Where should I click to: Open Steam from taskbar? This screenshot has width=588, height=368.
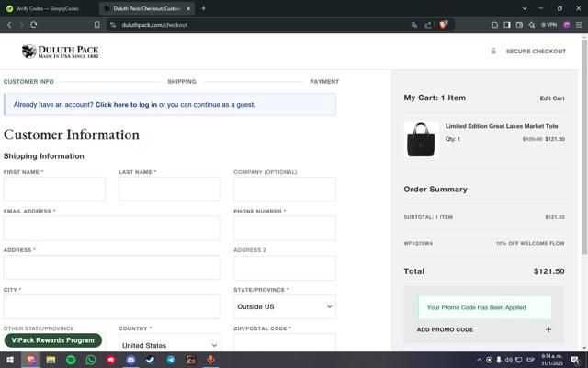point(151,360)
